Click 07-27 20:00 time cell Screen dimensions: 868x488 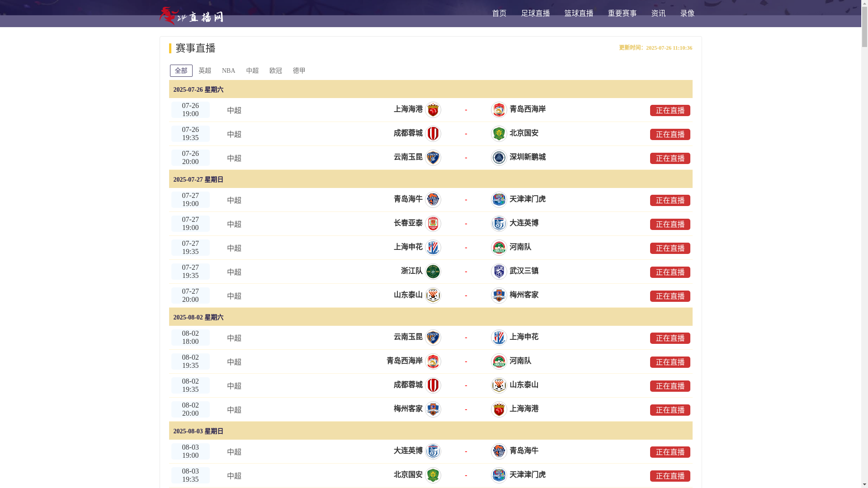[190, 296]
